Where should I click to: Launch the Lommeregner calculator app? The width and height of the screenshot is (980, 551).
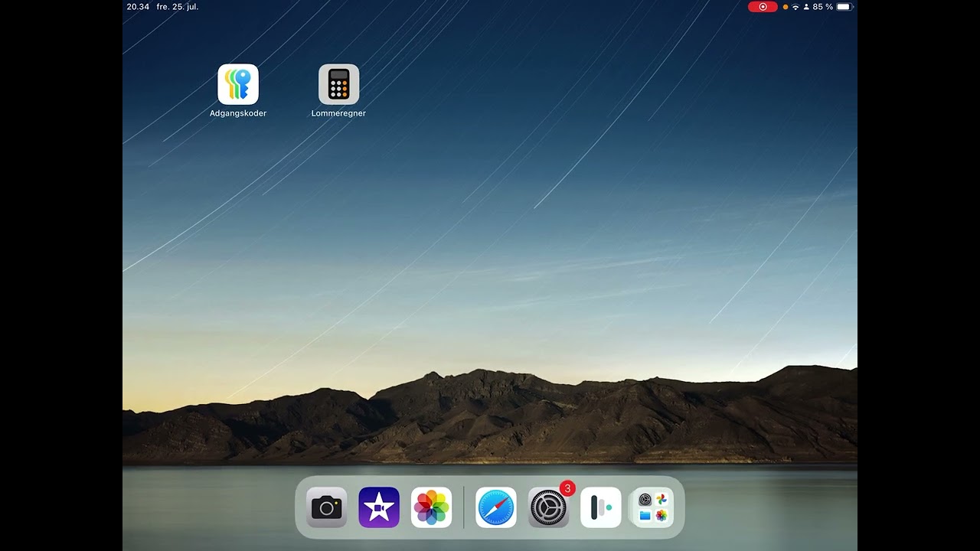tap(338, 84)
